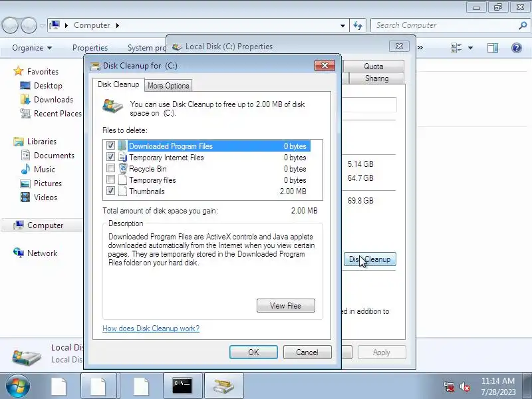532x399 pixels.
Task: Select Libraries in navigation pane
Action: point(42,142)
